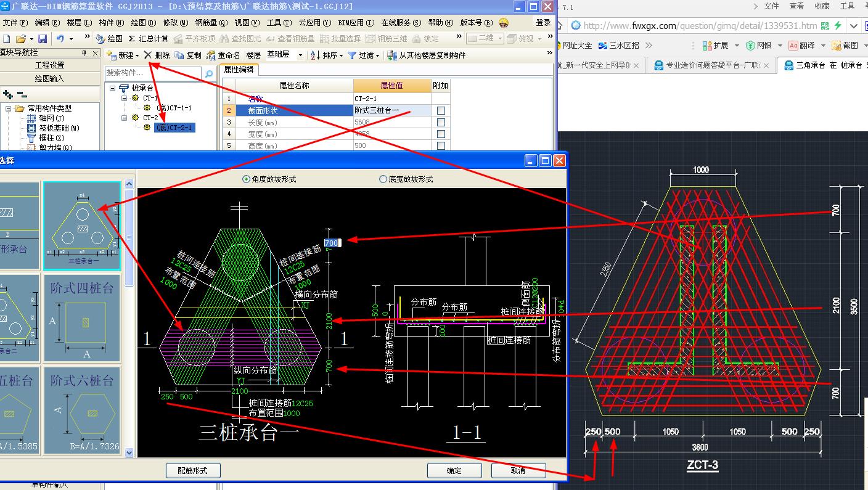Open the 基础层 floor dropdown
The width and height of the screenshot is (868, 490).
coord(300,55)
